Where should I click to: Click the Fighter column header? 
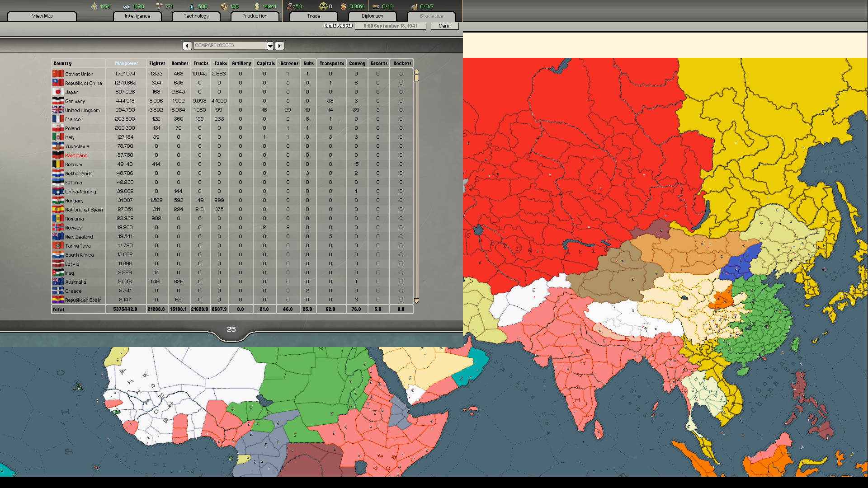157,63
